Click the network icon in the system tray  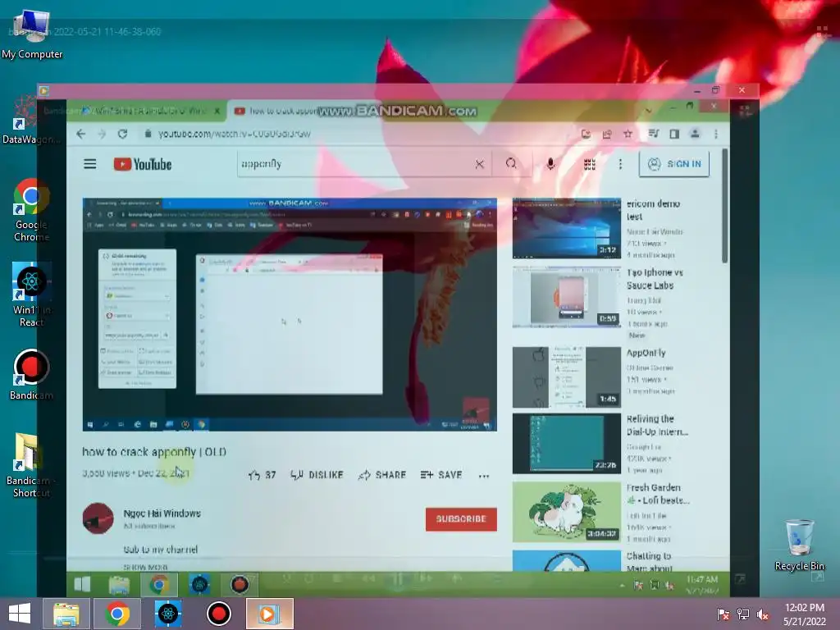(x=743, y=614)
